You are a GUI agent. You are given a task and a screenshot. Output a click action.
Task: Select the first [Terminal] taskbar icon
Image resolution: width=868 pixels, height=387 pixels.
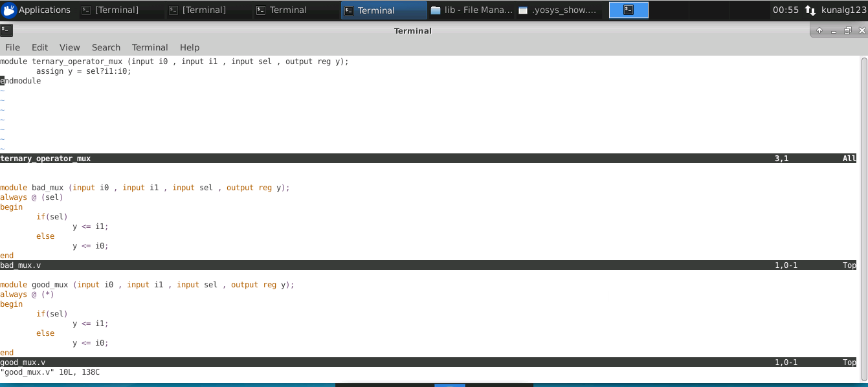(x=110, y=10)
